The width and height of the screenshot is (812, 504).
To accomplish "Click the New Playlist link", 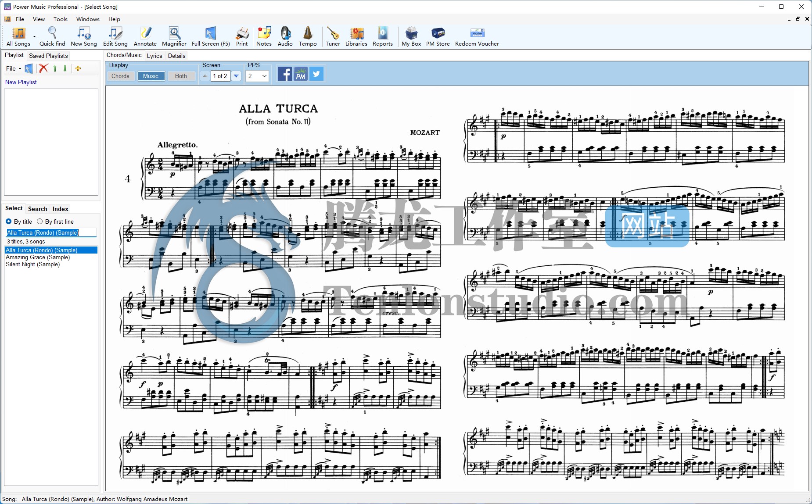I will click(21, 82).
